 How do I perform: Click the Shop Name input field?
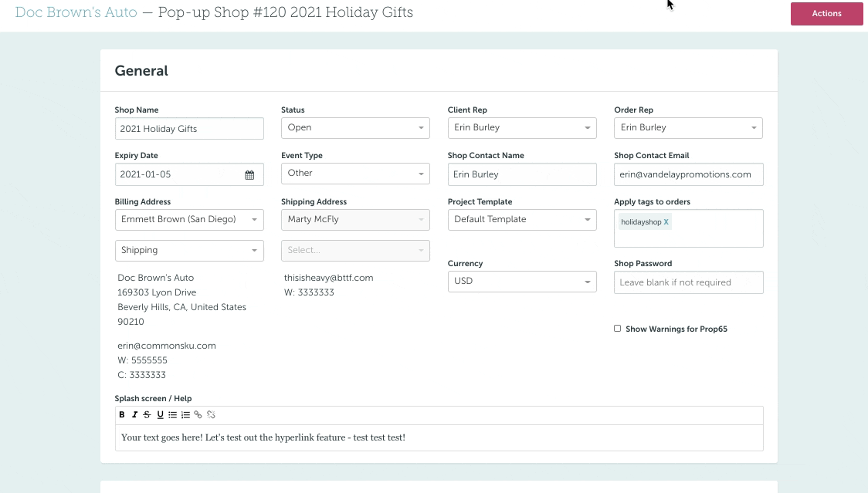pos(189,129)
